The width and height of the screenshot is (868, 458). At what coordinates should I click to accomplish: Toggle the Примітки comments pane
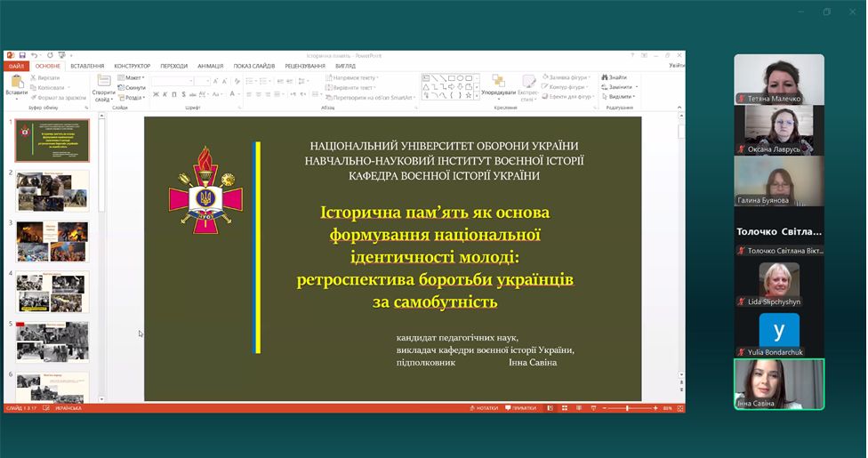(520, 408)
